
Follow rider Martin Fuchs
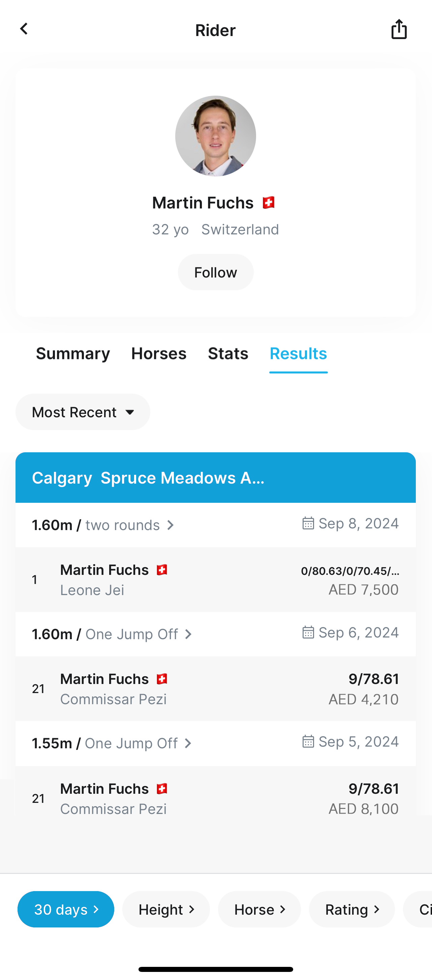pyautogui.click(x=215, y=272)
